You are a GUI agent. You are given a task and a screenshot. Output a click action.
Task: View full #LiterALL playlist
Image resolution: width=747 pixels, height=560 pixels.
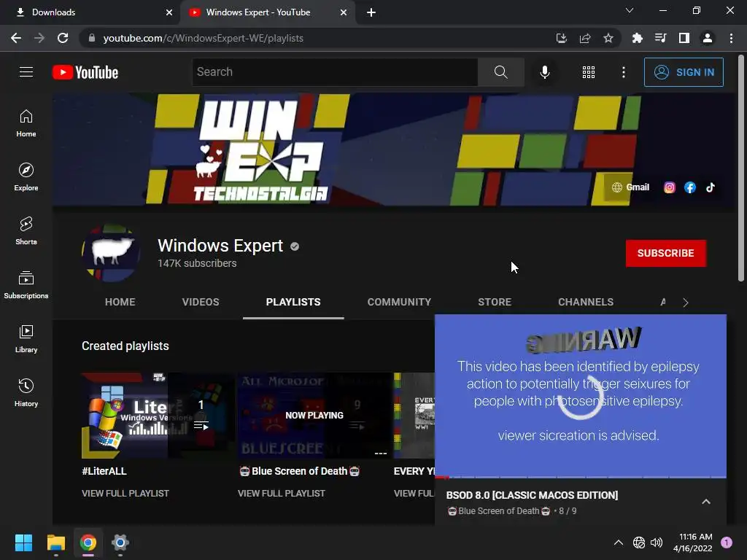[125, 494]
